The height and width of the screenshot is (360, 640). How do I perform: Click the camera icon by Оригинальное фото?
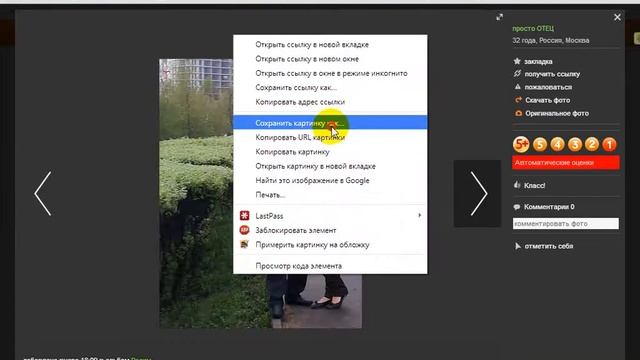click(518, 113)
